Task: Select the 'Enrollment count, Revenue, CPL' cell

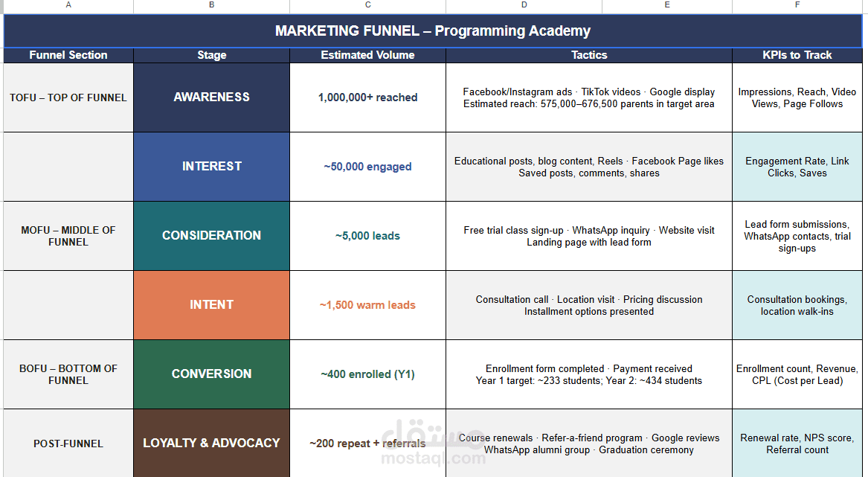Action: 797,374
